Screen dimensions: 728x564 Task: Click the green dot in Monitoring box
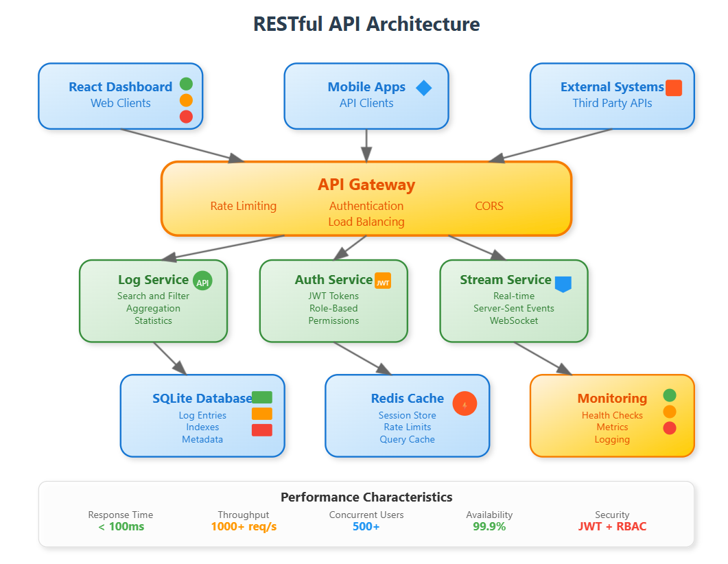point(670,395)
